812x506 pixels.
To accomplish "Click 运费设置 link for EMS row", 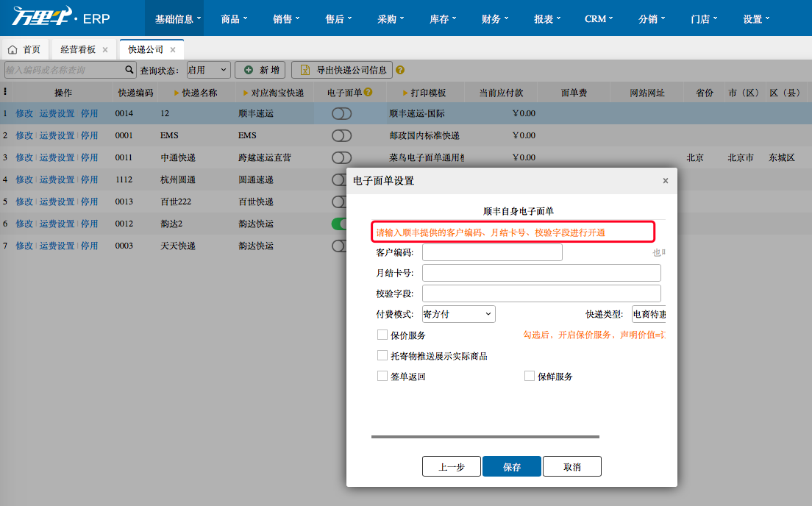I will pos(57,135).
